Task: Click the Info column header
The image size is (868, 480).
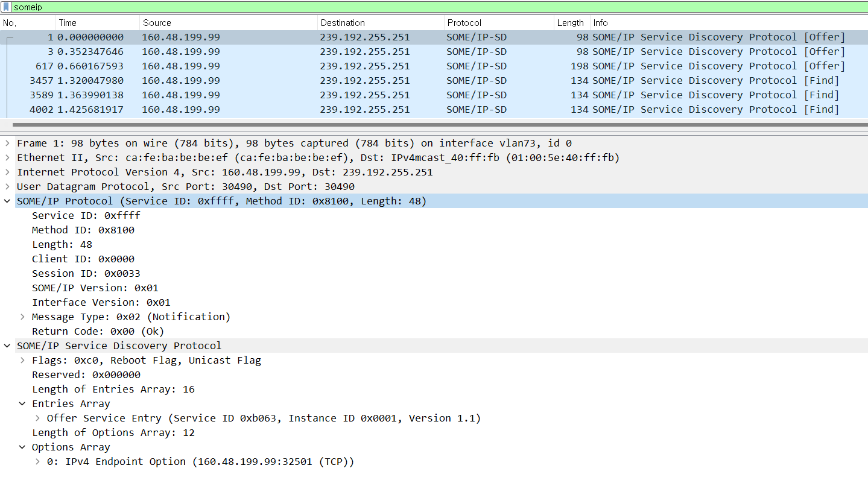Action: tap(729, 23)
